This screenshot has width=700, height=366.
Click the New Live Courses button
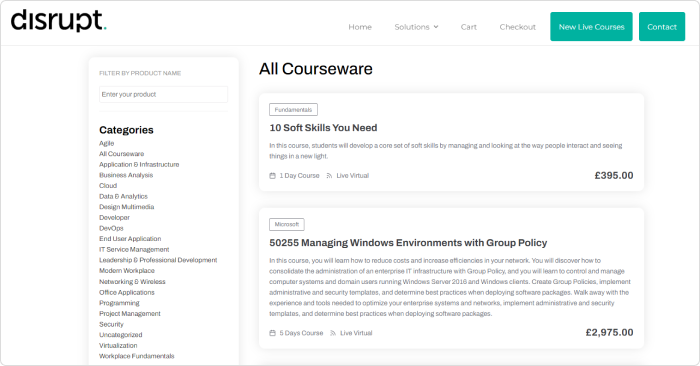tap(591, 27)
